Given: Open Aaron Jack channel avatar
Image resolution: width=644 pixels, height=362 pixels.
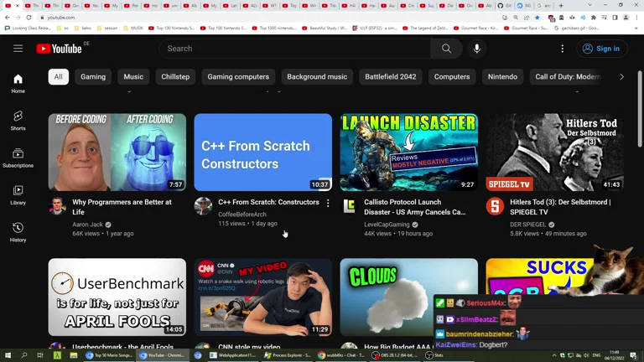Looking at the screenshot, I should pos(57,206).
